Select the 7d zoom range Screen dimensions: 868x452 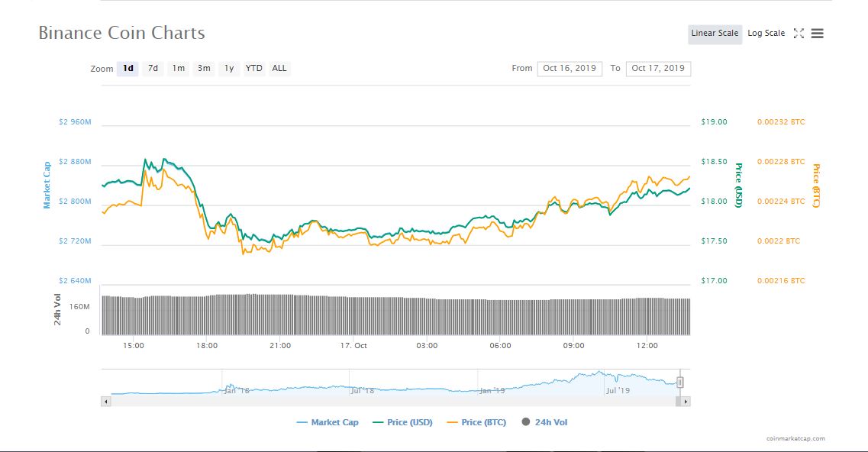[x=153, y=68]
